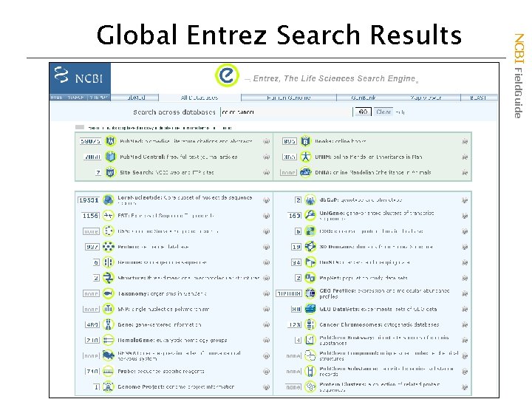Open the Help link beside Clear
The width and height of the screenshot is (532, 399).
400,112
